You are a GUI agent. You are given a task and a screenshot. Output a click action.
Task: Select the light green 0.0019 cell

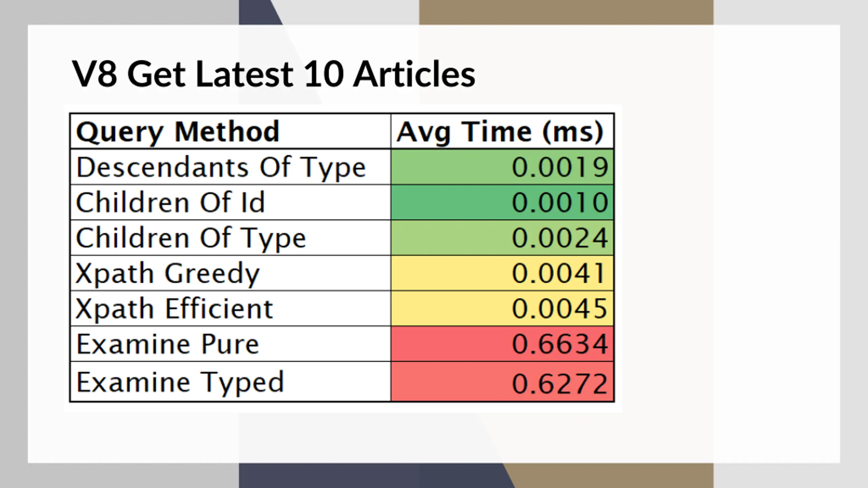pyautogui.click(x=502, y=167)
